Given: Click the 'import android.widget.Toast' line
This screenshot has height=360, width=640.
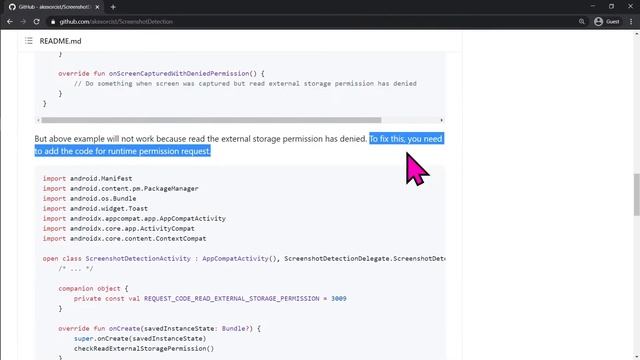Looking at the screenshot, I should point(95,209).
